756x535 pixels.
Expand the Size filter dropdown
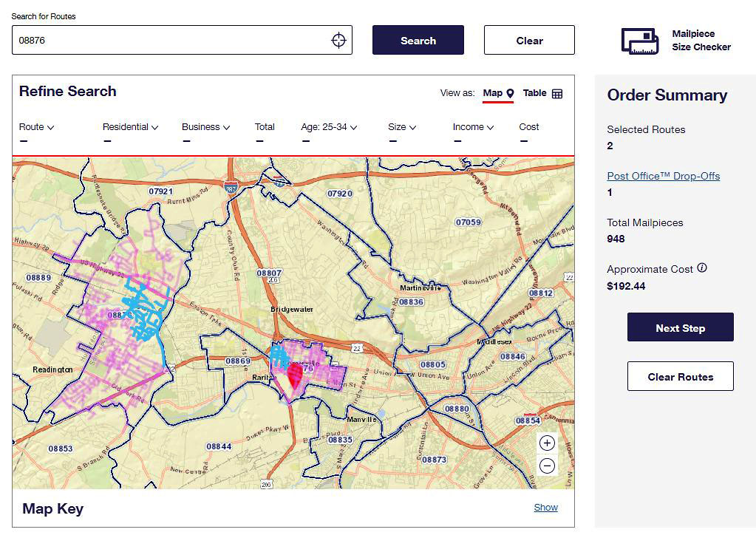[x=402, y=127]
